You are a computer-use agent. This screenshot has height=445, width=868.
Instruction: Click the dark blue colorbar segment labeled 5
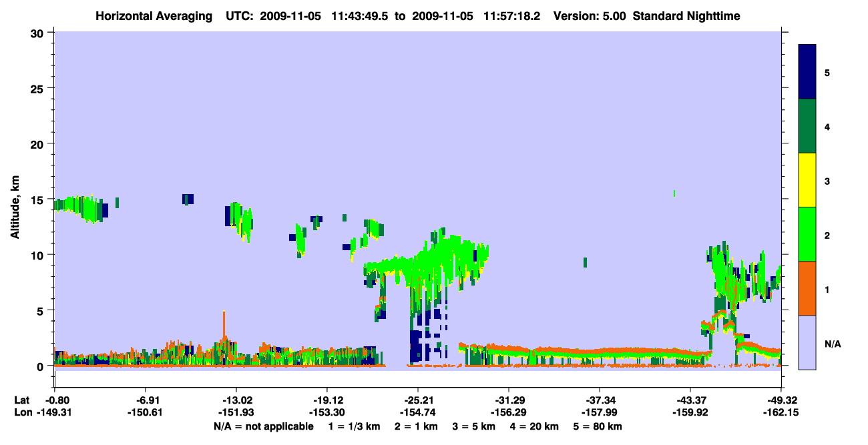click(807, 71)
